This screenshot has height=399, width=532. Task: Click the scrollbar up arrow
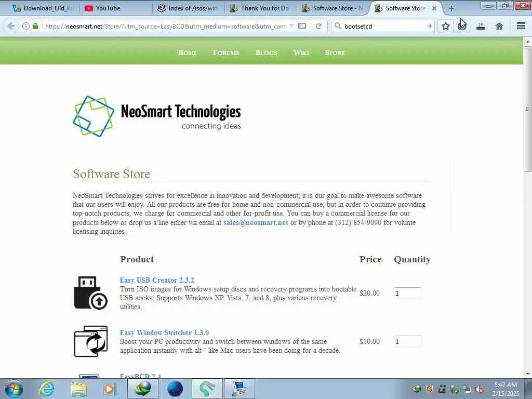[527, 42]
